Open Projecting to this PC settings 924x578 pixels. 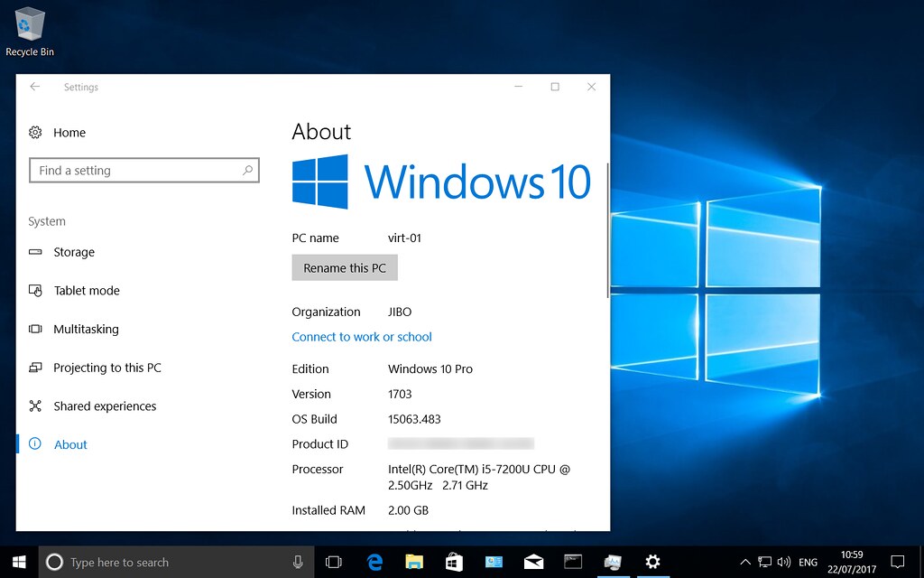(x=106, y=368)
